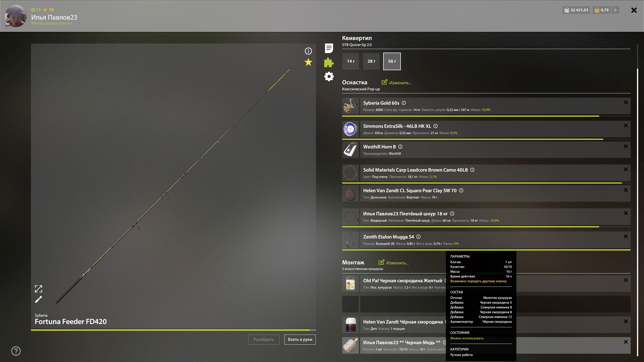Image resolution: width=644 pixels, height=362 pixels.
Task: Open info for Syberia Gold 60s
Action: [x=404, y=103]
